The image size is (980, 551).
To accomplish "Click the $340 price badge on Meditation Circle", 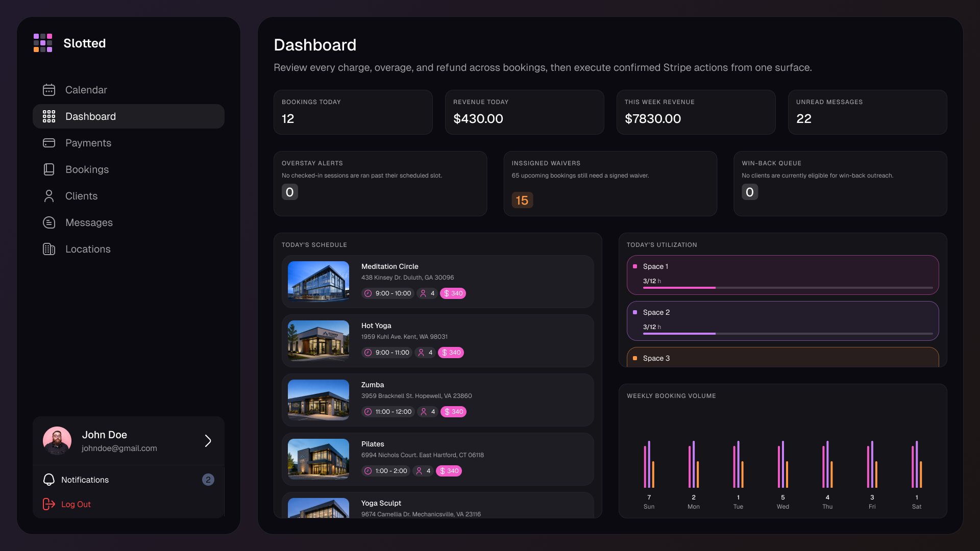I will (x=453, y=293).
